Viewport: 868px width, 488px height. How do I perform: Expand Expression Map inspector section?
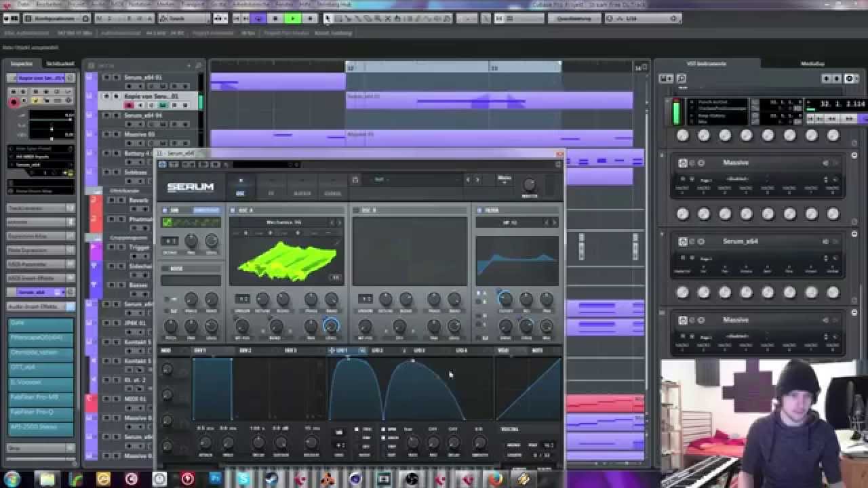point(41,236)
